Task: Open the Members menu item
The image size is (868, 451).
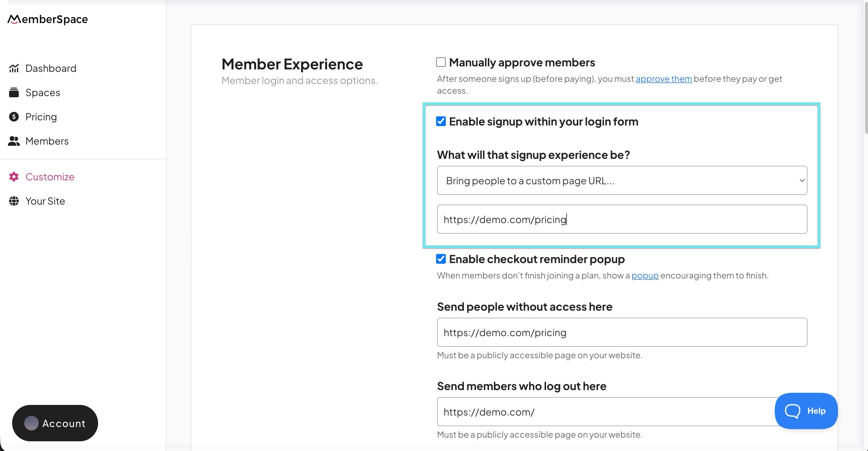Action: click(47, 141)
